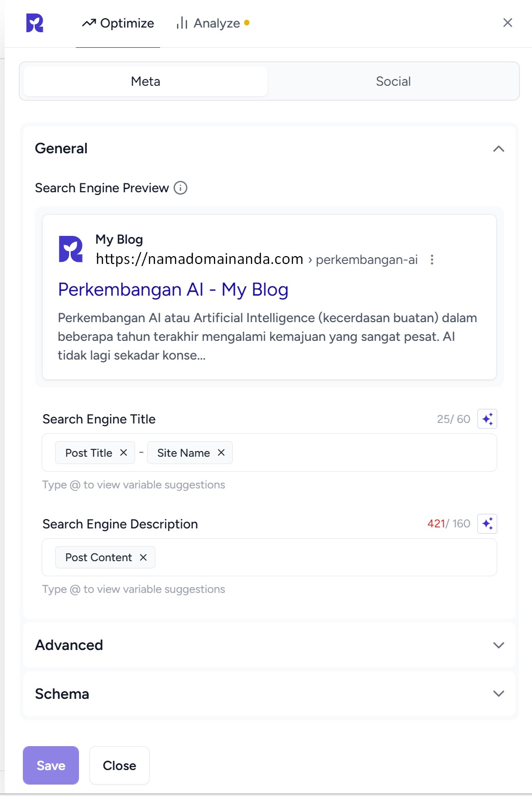Expand the Advanced section
532x796 pixels.
coord(498,645)
